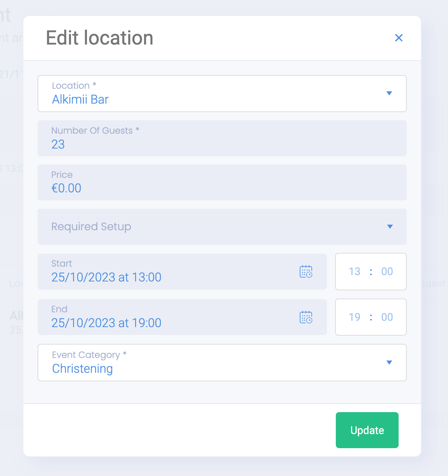Click the End date text 25/10/2023 at 19:00
Viewport: 448px width, 476px height.
coord(106,323)
